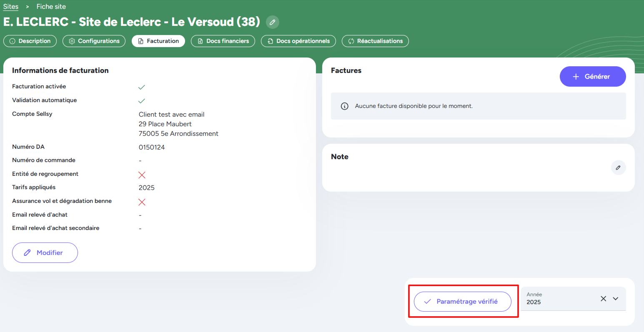644x332 pixels.
Task: Open the Docs opérationnels tab
Action: (298, 41)
